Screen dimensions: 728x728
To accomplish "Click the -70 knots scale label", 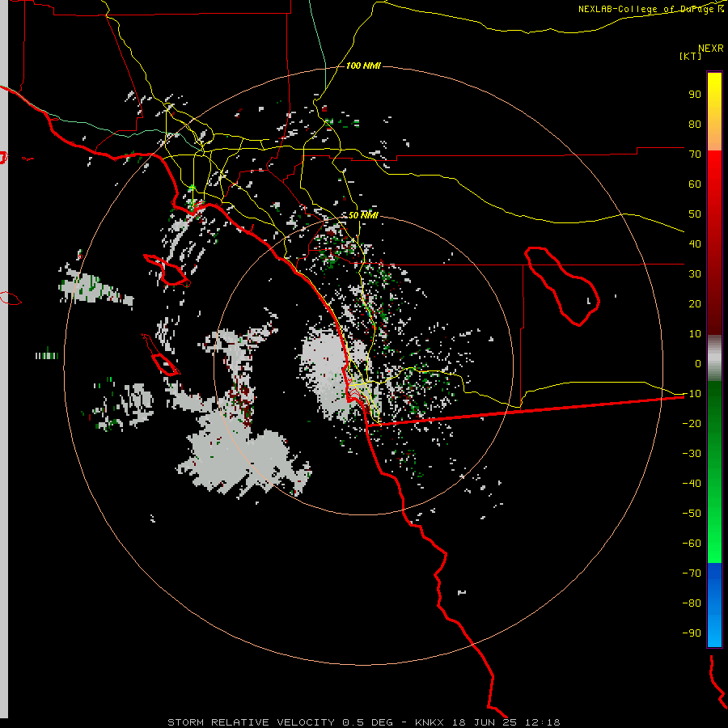I will (x=692, y=574).
